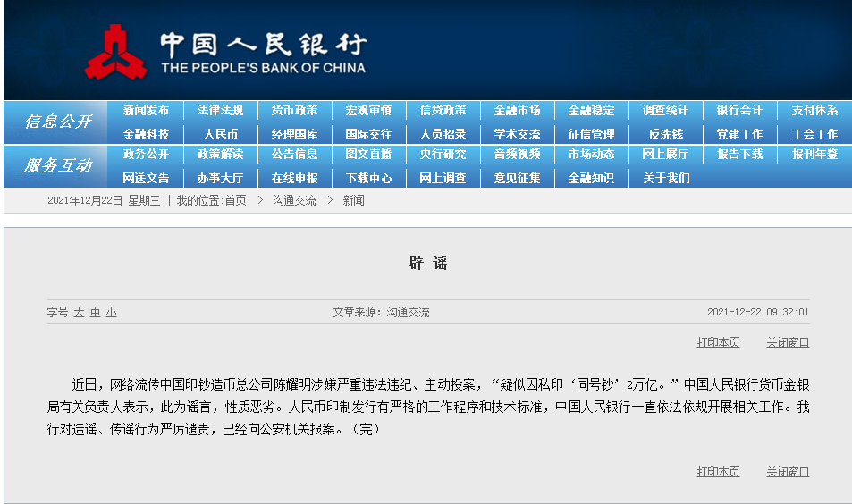The height and width of the screenshot is (504, 852).
Task: Click the timestamp 2021-12-22 09:32:01
Action: 758,312
